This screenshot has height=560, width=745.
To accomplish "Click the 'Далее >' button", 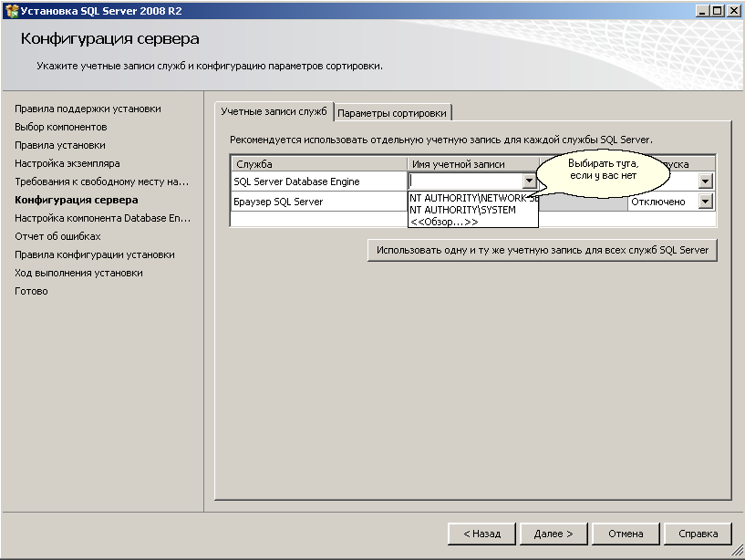I will (554, 534).
